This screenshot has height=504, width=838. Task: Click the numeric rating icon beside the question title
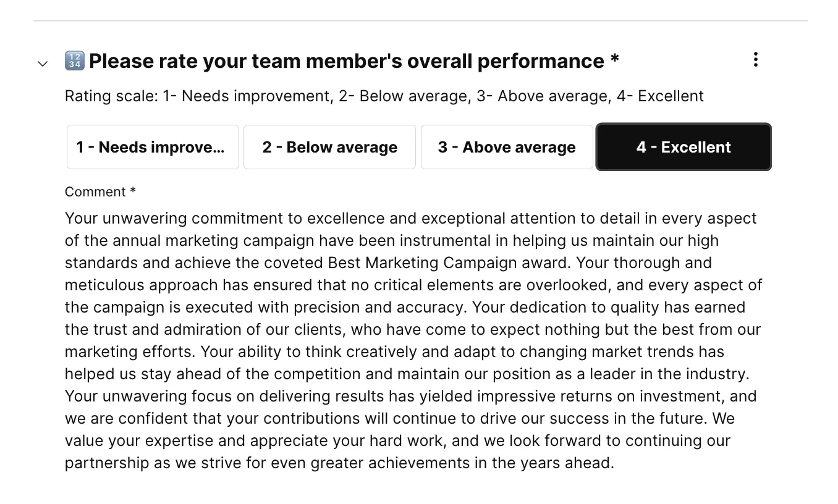74,61
